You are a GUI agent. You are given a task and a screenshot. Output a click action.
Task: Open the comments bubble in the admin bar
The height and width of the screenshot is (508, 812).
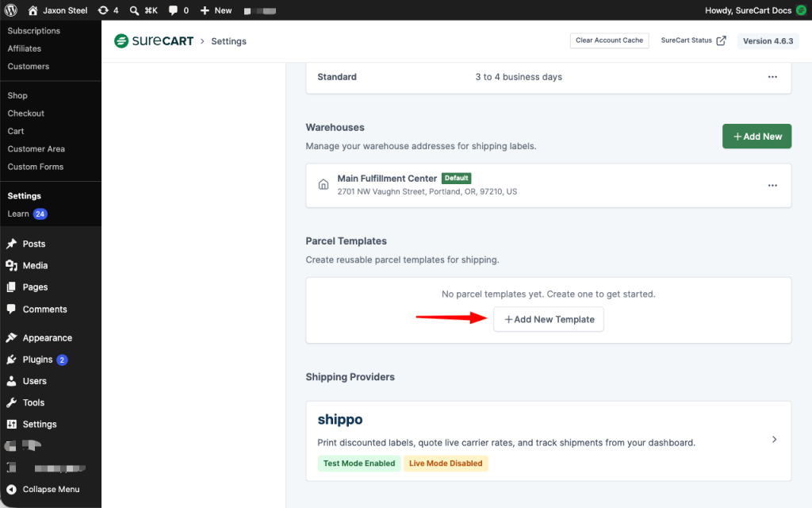tap(173, 10)
